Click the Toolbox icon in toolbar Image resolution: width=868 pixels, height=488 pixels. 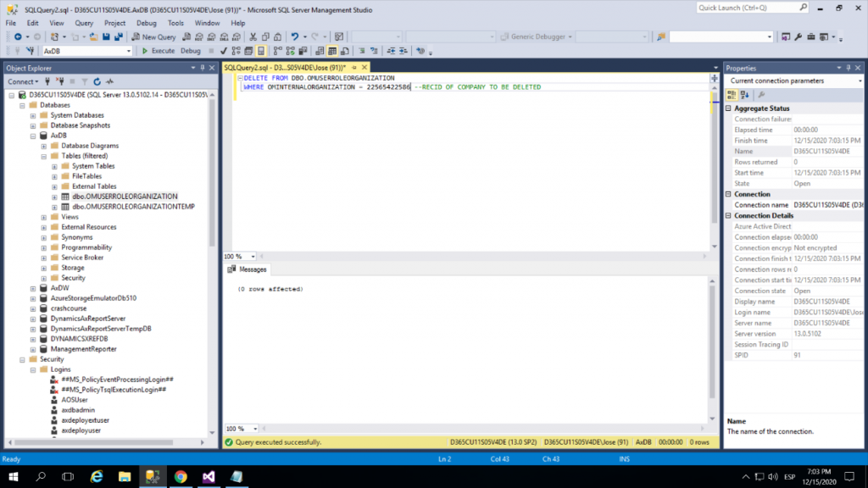coord(811,36)
